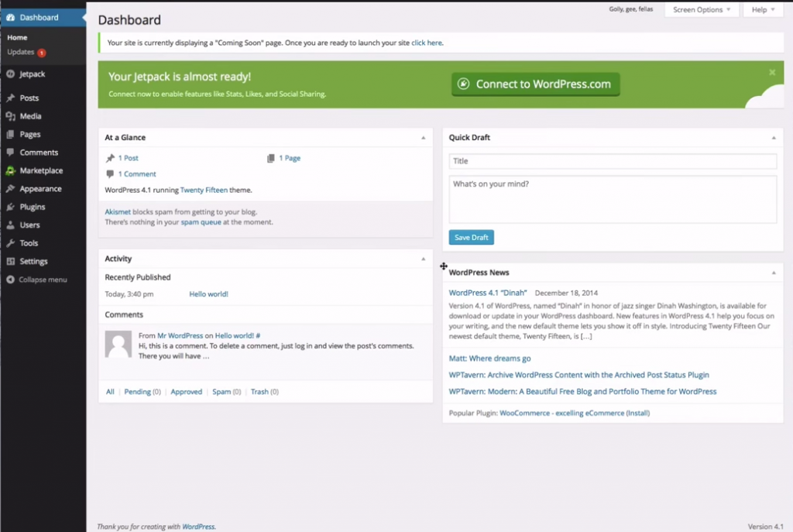793x532 pixels.
Task: Collapse the At a Glance widget
Action: 424,138
